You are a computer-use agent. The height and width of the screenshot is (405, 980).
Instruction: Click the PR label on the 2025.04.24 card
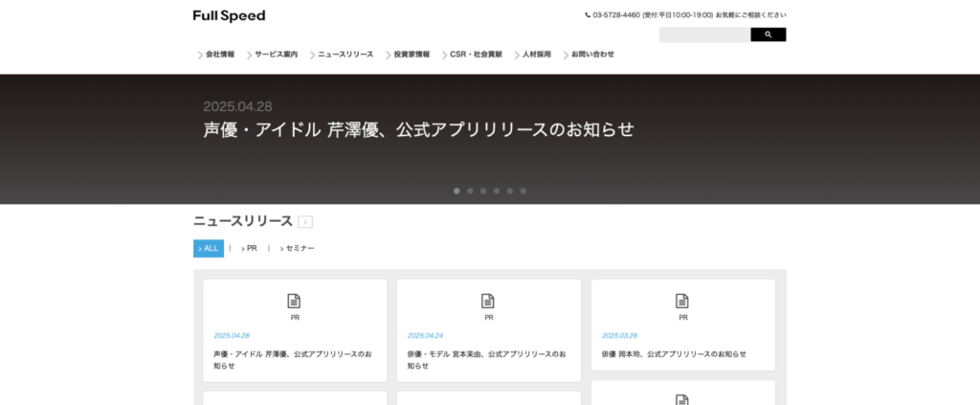[x=489, y=318]
